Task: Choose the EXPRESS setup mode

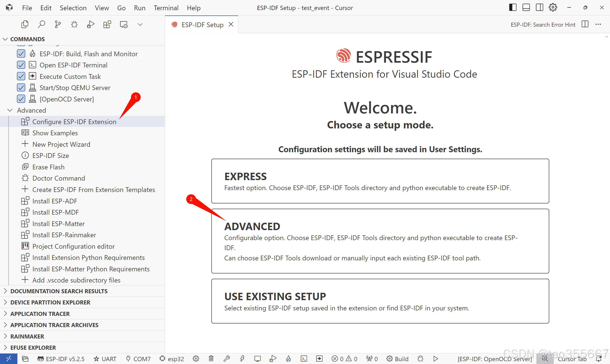Action: tap(380, 181)
